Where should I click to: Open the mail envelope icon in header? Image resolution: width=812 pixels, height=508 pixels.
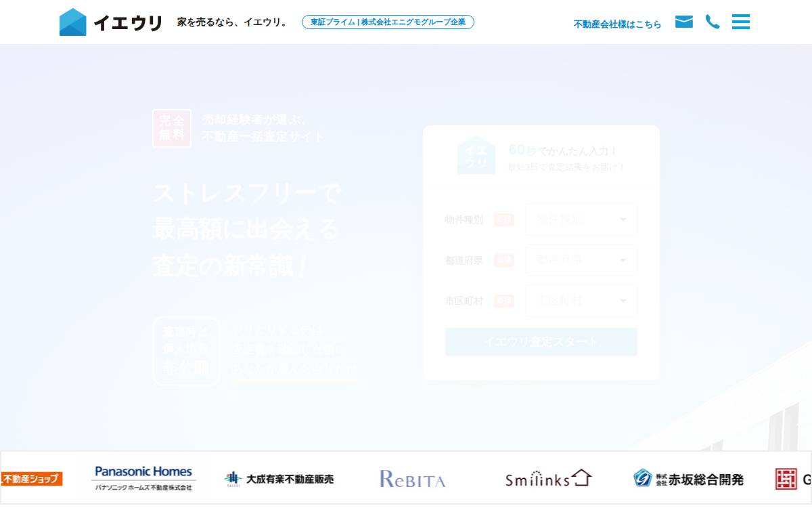[684, 22]
